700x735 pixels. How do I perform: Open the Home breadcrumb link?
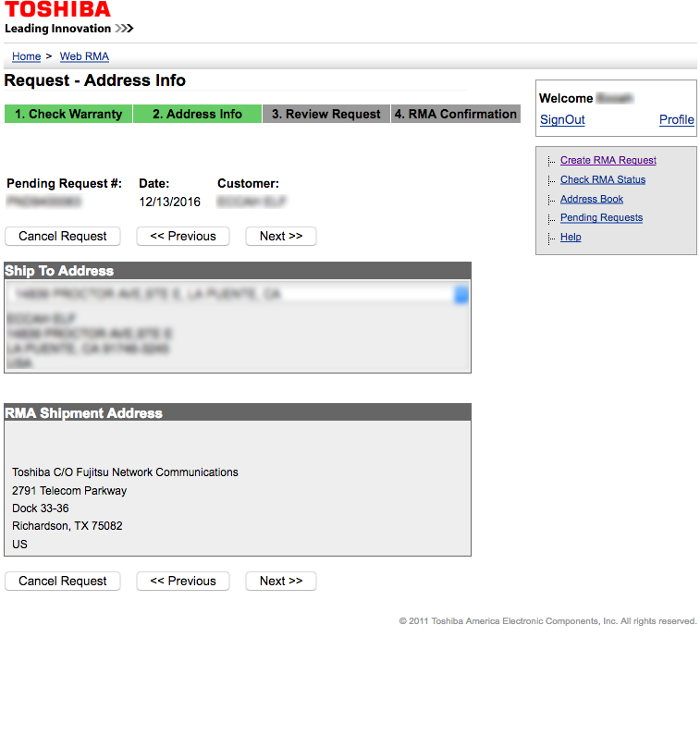point(26,56)
